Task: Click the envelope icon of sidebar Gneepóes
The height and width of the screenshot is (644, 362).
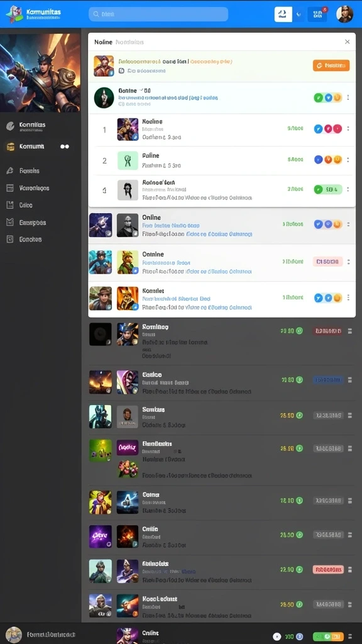Action: tap(10, 222)
